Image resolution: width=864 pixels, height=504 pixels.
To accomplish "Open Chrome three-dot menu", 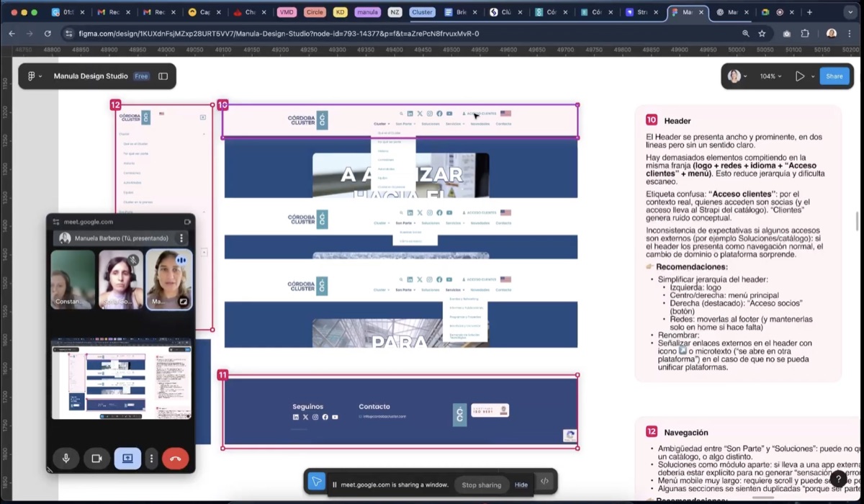I will coord(850,34).
